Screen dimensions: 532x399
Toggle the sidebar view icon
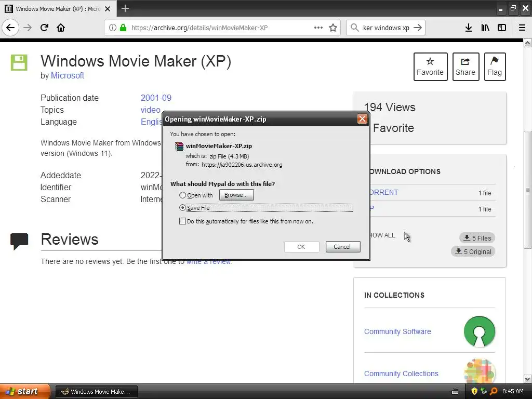[x=502, y=28]
